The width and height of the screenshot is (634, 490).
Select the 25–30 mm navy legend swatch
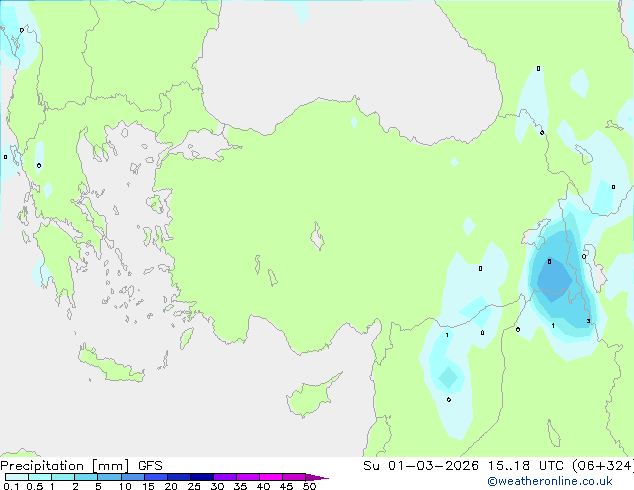pyautogui.click(x=201, y=477)
